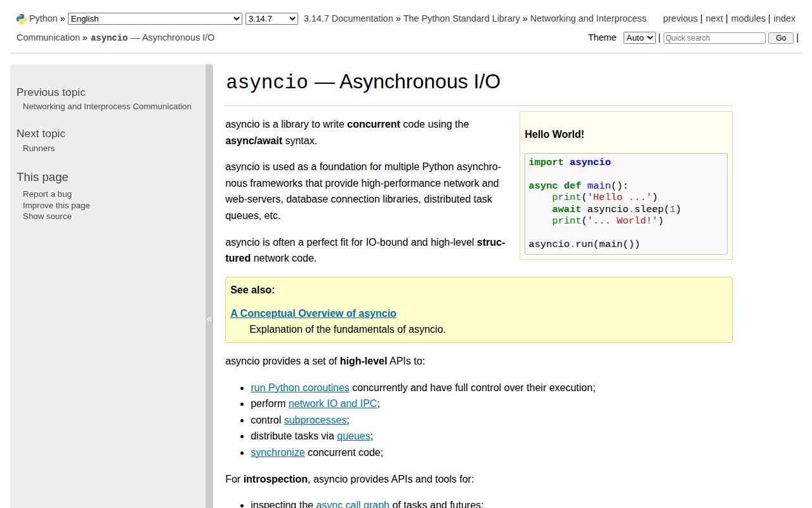Click Show source link
This screenshot has height=508, width=812.
(47, 217)
